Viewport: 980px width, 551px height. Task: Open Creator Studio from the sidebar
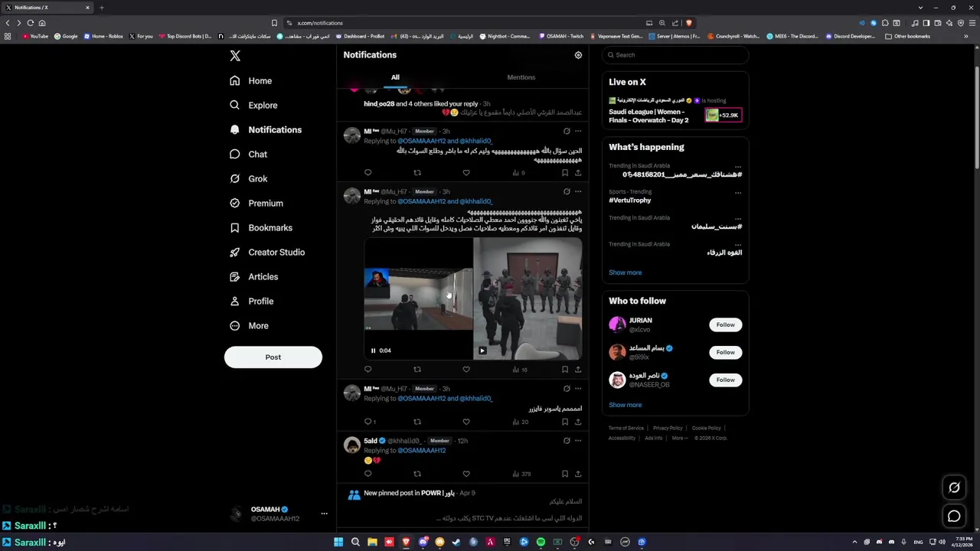click(x=267, y=252)
